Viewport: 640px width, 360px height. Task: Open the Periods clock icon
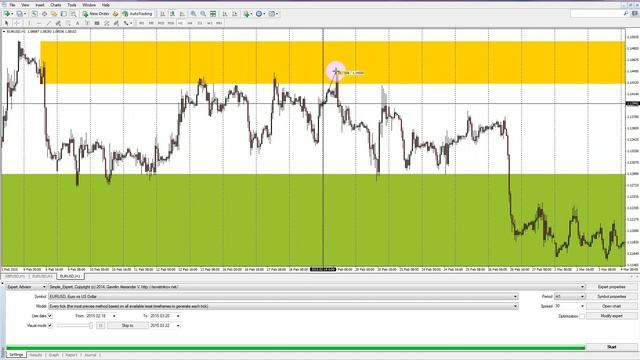click(x=260, y=14)
